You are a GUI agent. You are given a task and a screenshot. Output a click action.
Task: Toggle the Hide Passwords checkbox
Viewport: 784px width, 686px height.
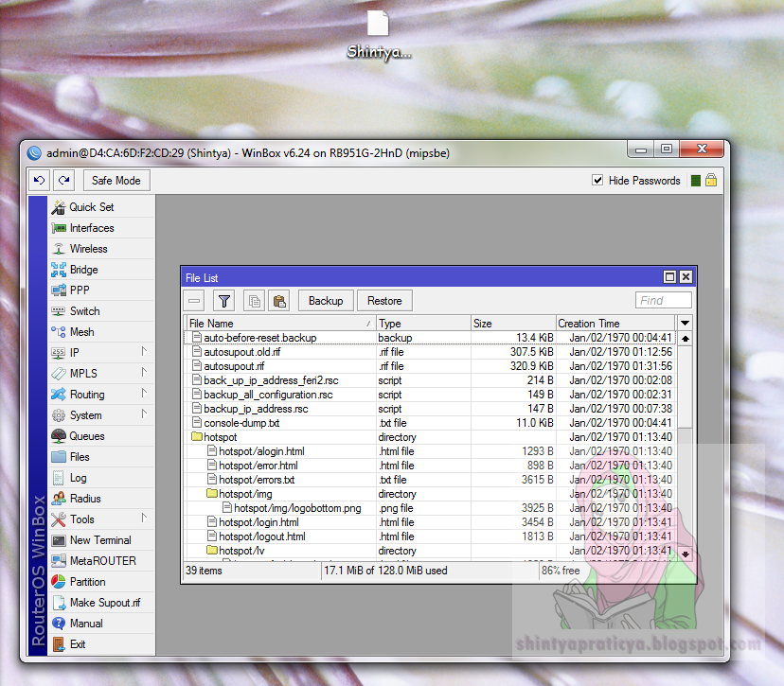tap(597, 181)
